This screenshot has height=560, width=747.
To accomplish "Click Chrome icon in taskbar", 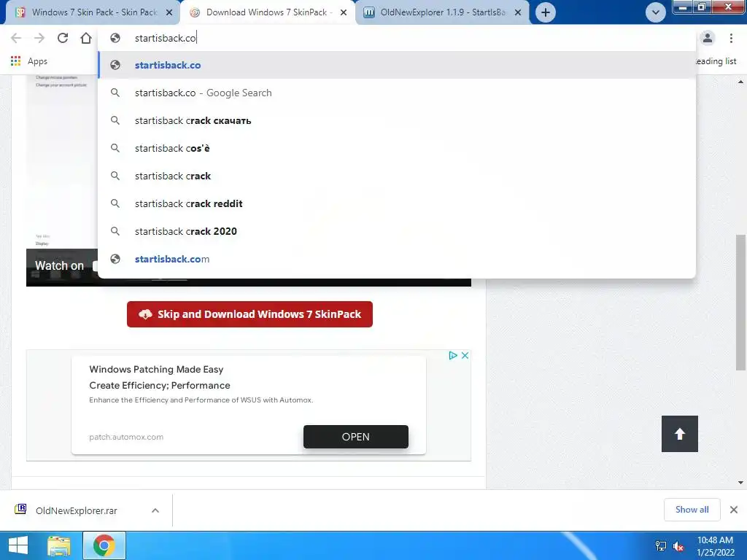I will coord(104,545).
